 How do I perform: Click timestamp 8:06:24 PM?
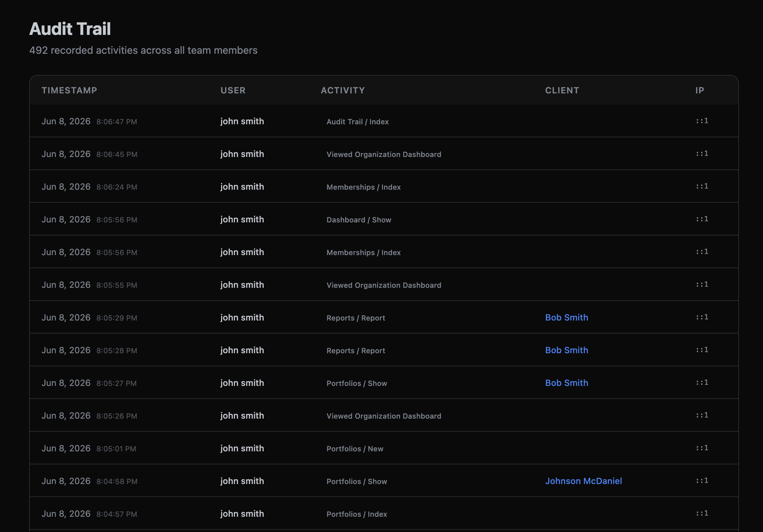(x=117, y=187)
